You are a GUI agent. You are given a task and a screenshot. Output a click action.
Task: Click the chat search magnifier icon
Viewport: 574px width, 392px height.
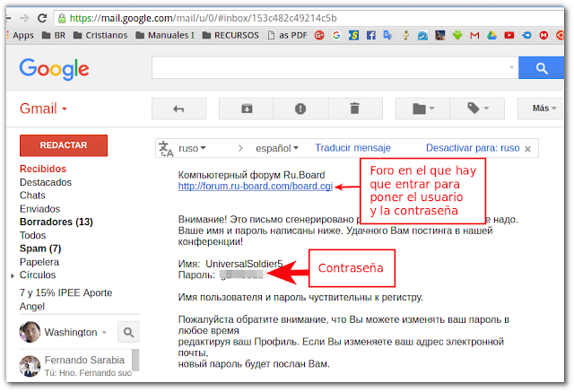click(128, 332)
